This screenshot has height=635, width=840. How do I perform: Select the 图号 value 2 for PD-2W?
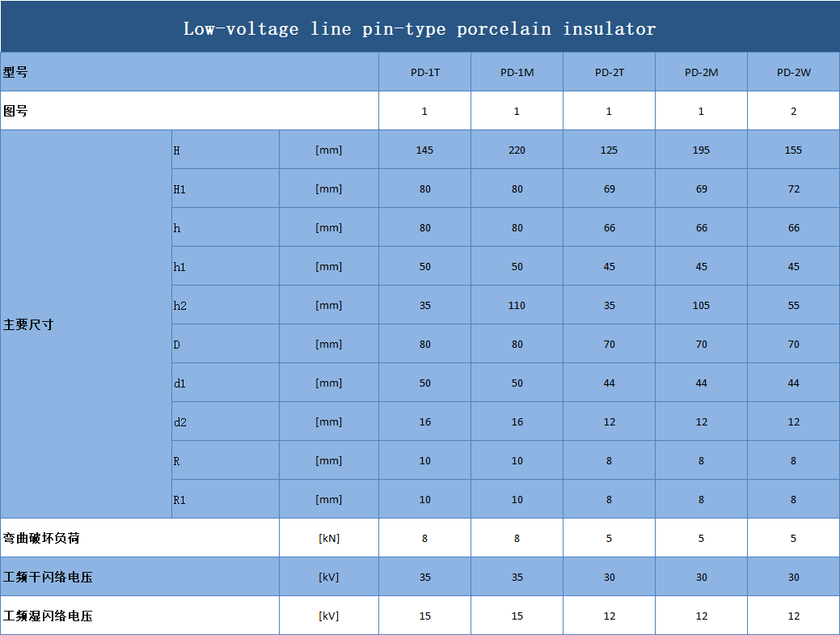coord(793,111)
